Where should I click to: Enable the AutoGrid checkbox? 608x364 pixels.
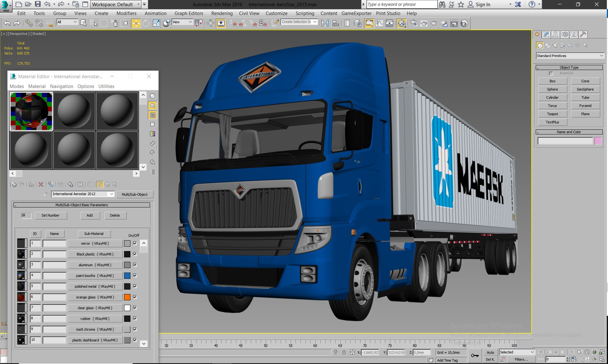pyautogui.click(x=551, y=73)
